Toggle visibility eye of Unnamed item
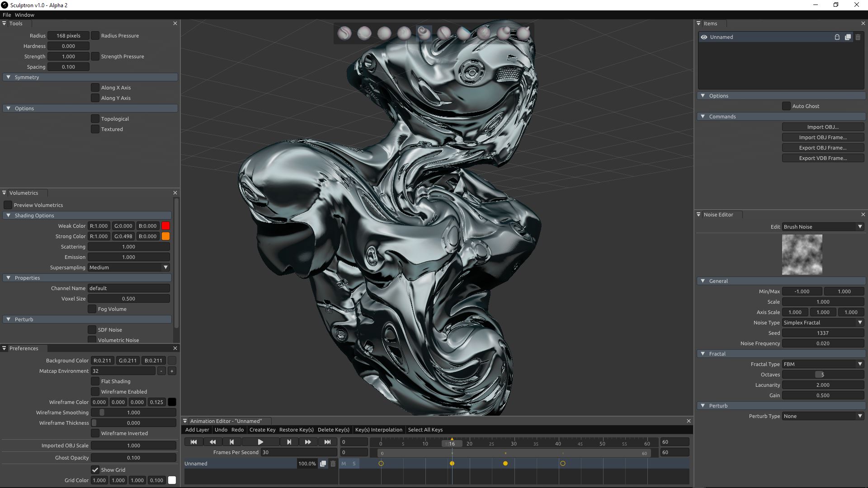Viewport: 868px width, 488px height. point(704,37)
